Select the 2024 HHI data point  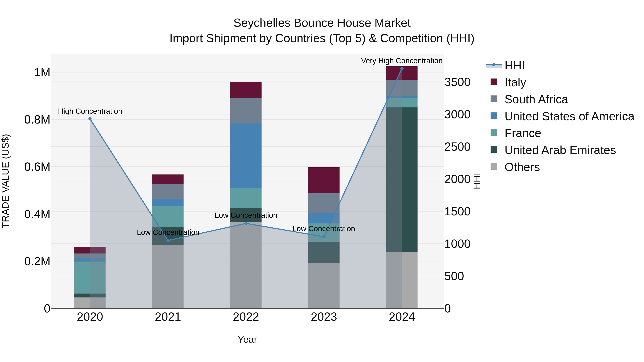pyautogui.click(x=402, y=68)
